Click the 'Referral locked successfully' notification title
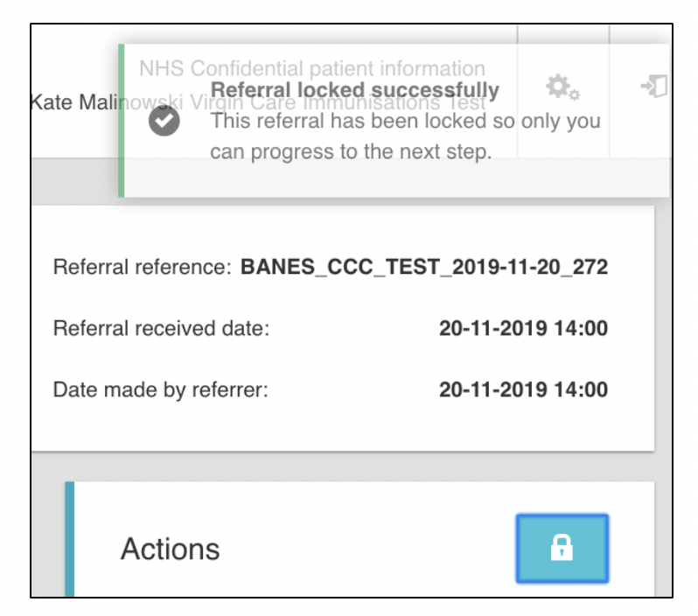This screenshot has height=616, width=698. [x=355, y=90]
